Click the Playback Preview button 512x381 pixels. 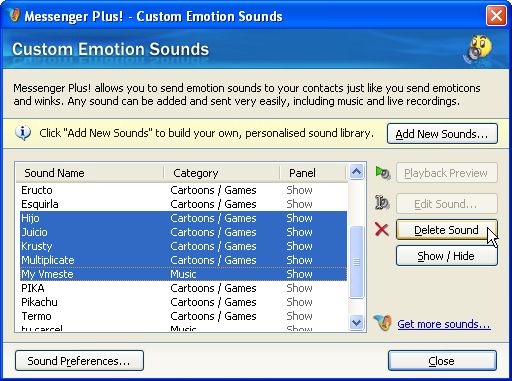pos(447,173)
